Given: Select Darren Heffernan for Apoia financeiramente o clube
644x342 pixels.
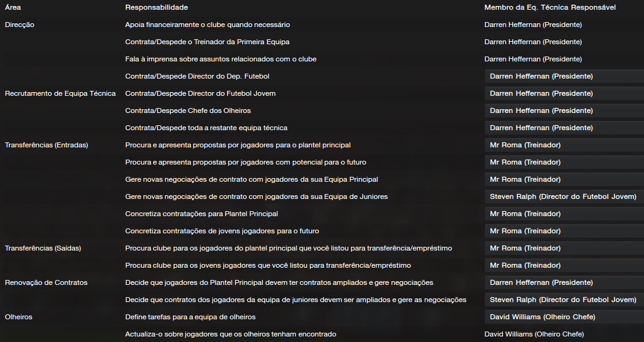Looking at the screenshot, I should [533, 25].
